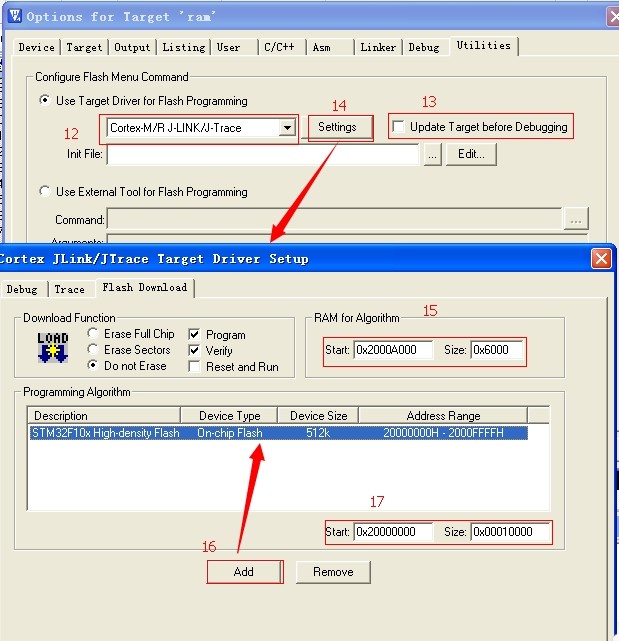Click the Init File browse (...) button
The height and width of the screenshot is (641, 619).
tap(432, 155)
